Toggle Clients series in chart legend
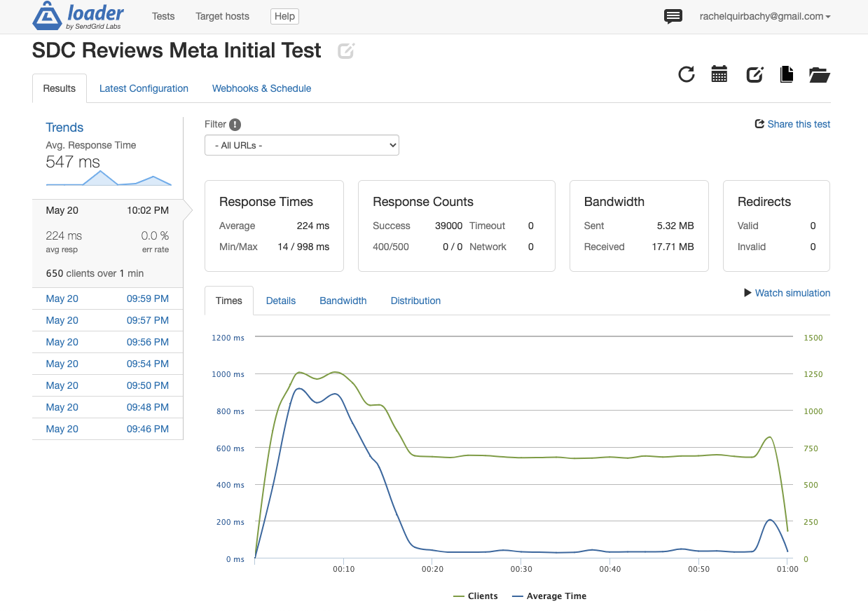The width and height of the screenshot is (868, 611). [476, 596]
